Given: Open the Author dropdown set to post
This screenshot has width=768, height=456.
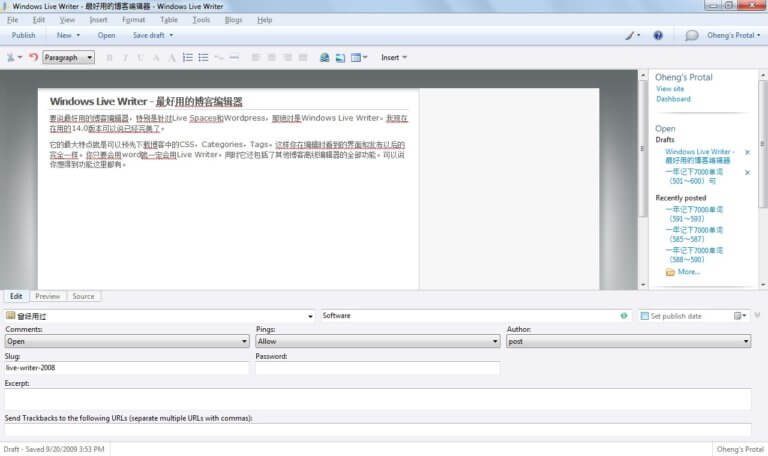Looking at the screenshot, I should 628,341.
